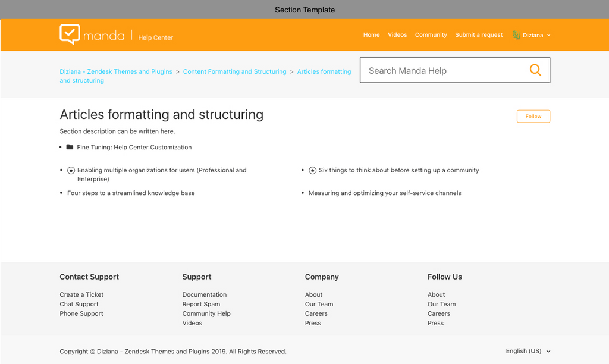Open the Home menu item
Image resolution: width=609 pixels, height=364 pixels.
click(x=371, y=34)
